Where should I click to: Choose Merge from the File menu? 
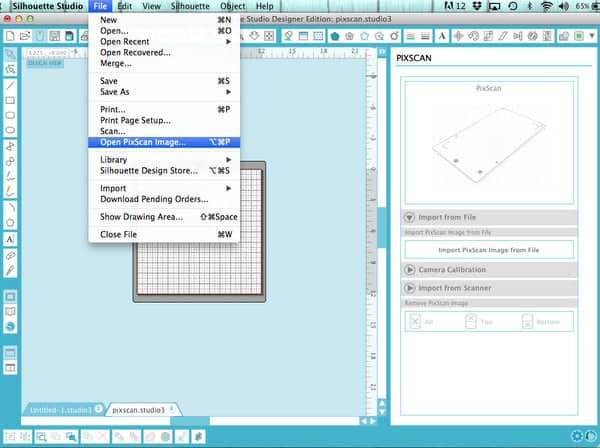coord(164,64)
